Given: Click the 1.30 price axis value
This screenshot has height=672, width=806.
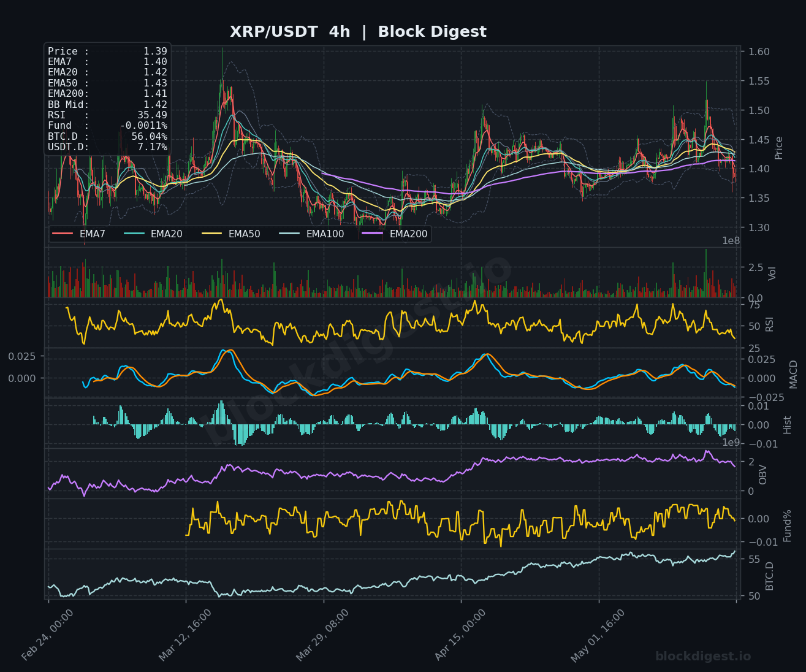Looking at the screenshot, I should click(x=759, y=227).
